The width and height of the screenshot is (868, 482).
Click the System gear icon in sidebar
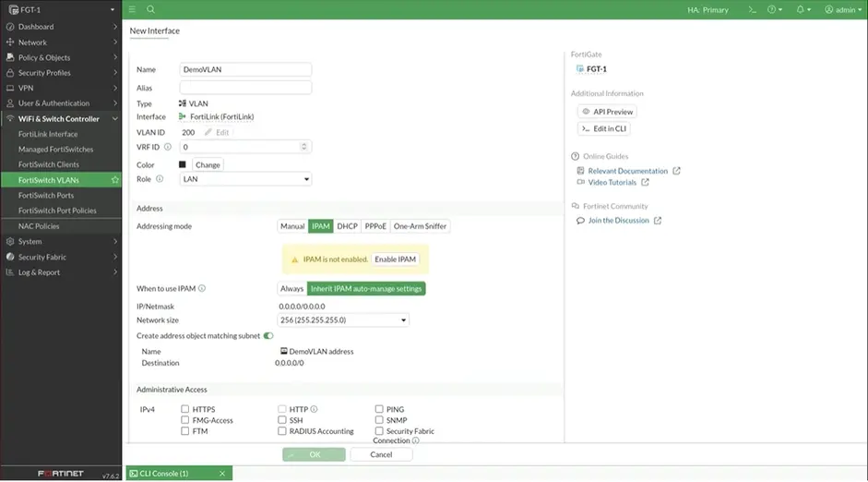10,242
